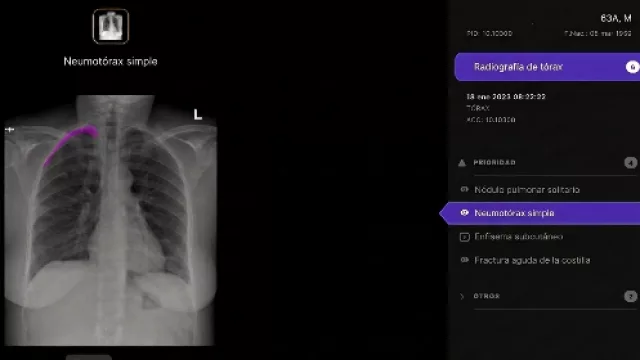Toggle the Enfisema subcutáneo icon
640x360 pixels.
(x=464, y=237)
